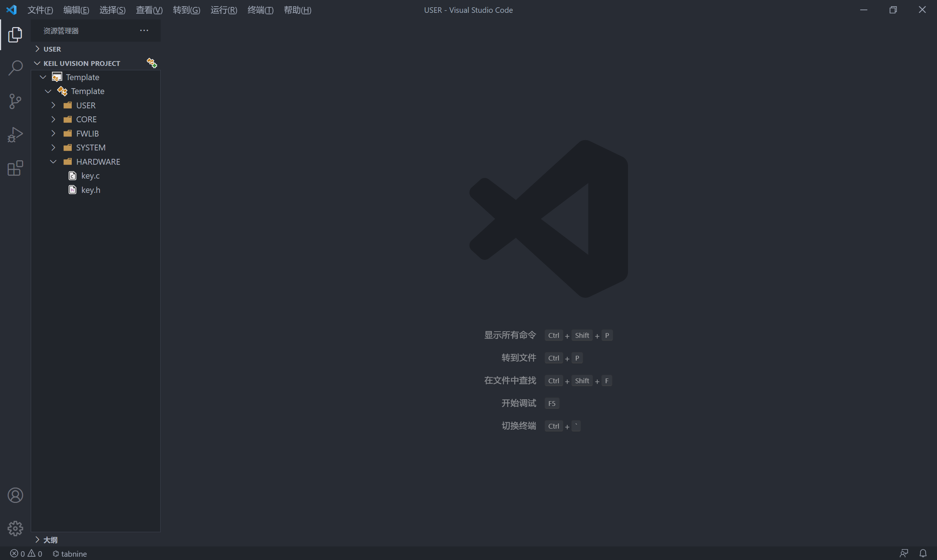Open the 查看(V) menu
This screenshot has width=937, height=560.
149,10
